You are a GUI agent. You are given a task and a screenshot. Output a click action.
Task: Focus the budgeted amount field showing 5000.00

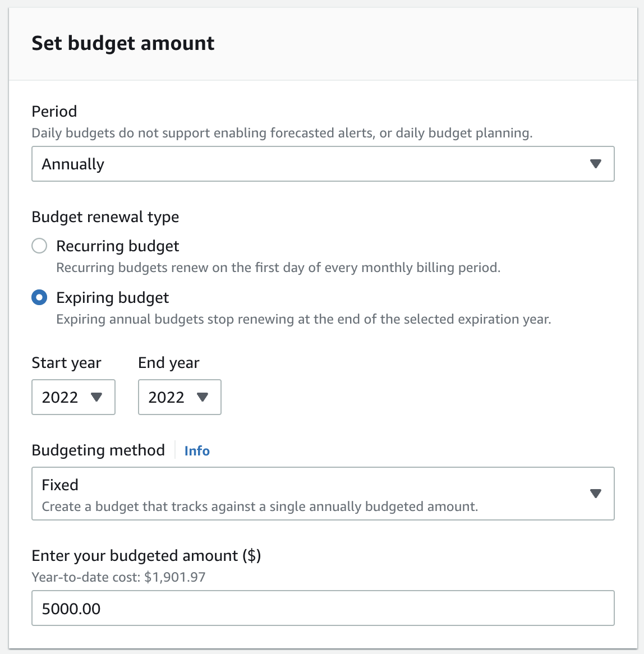323,608
